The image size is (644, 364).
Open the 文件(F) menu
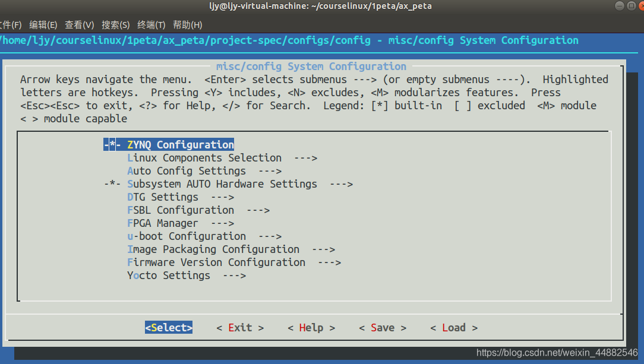(x=11, y=24)
